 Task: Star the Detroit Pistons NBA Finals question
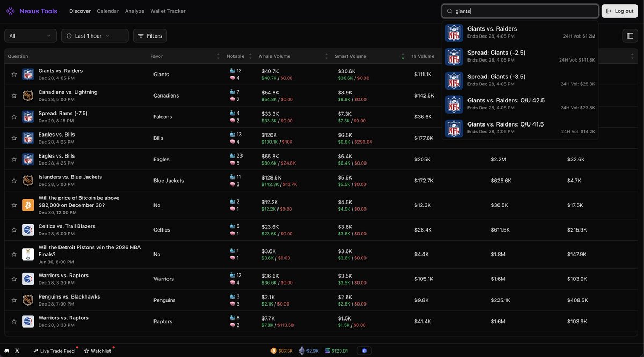point(14,255)
